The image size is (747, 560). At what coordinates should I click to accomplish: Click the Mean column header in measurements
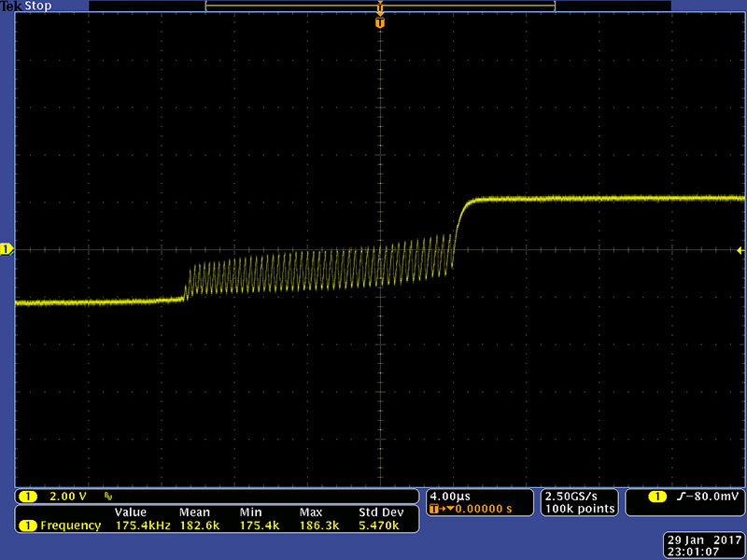click(x=192, y=512)
